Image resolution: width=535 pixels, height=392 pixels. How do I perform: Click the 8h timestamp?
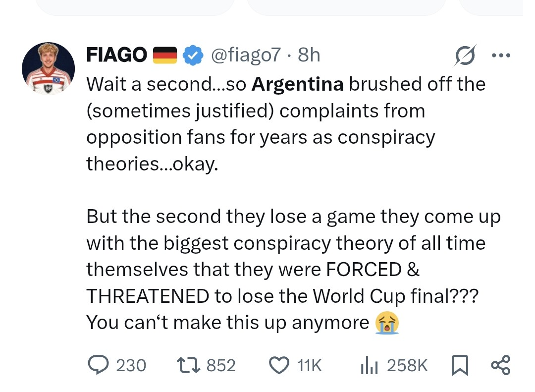coord(309,55)
